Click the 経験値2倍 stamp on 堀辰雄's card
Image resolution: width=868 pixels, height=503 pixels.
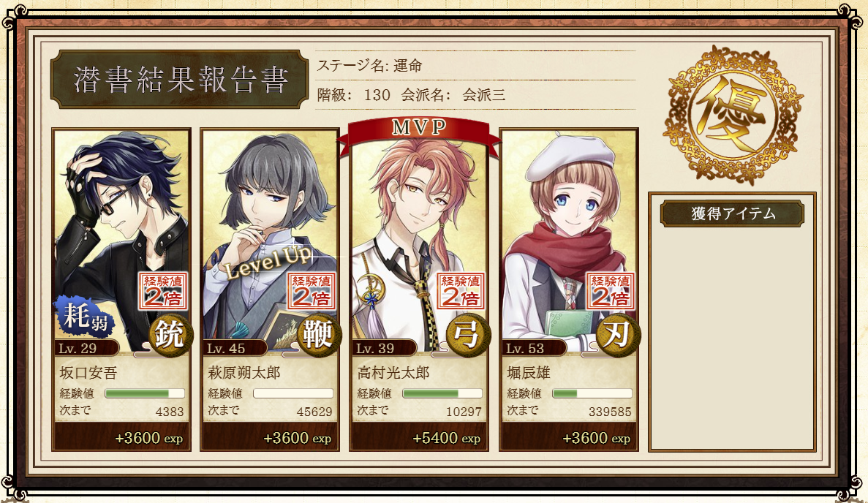(x=610, y=291)
